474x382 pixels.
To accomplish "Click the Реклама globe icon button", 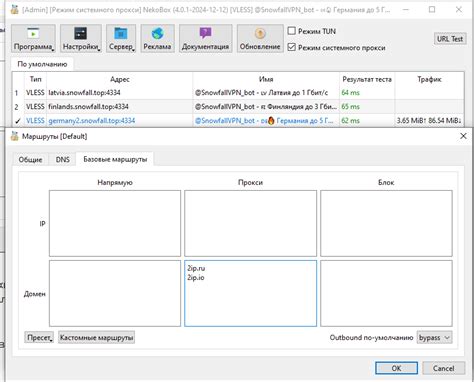I will click(157, 38).
